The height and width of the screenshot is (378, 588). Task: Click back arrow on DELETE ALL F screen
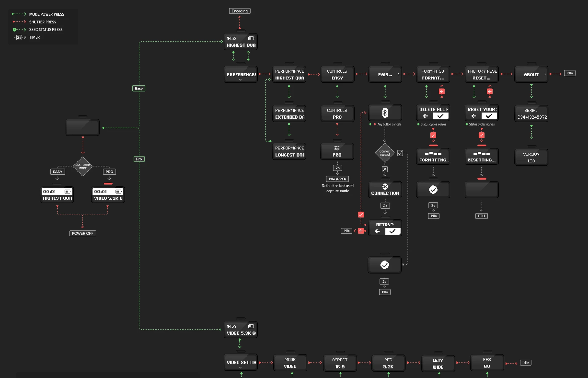[x=425, y=116]
